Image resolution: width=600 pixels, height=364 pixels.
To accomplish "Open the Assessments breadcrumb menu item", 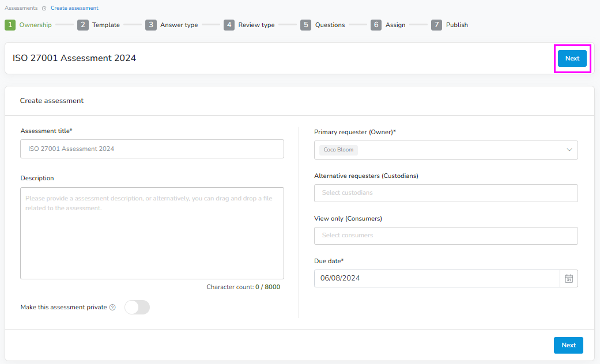I will point(21,7).
